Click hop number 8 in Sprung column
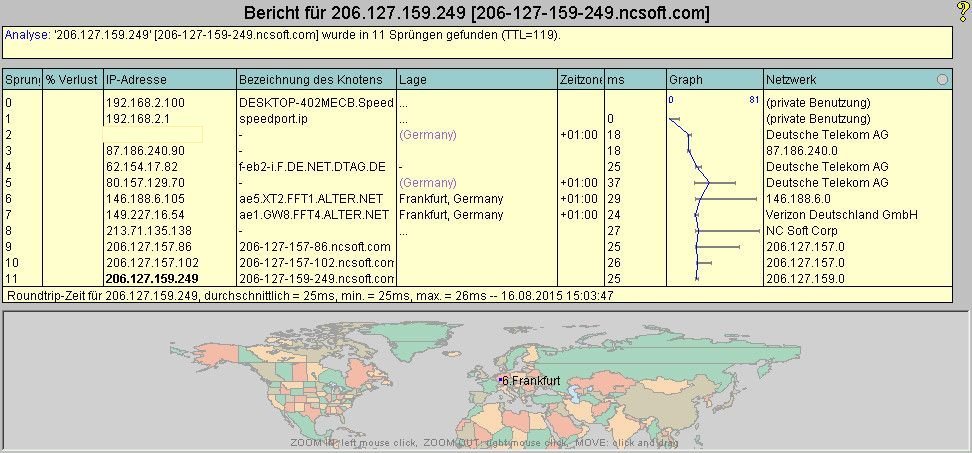 coord(8,231)
